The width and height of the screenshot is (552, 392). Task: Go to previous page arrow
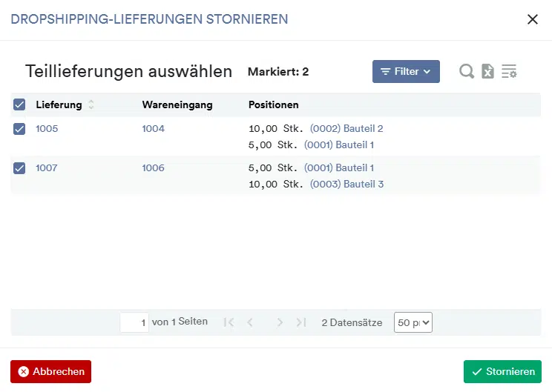[x=250, y=322]
